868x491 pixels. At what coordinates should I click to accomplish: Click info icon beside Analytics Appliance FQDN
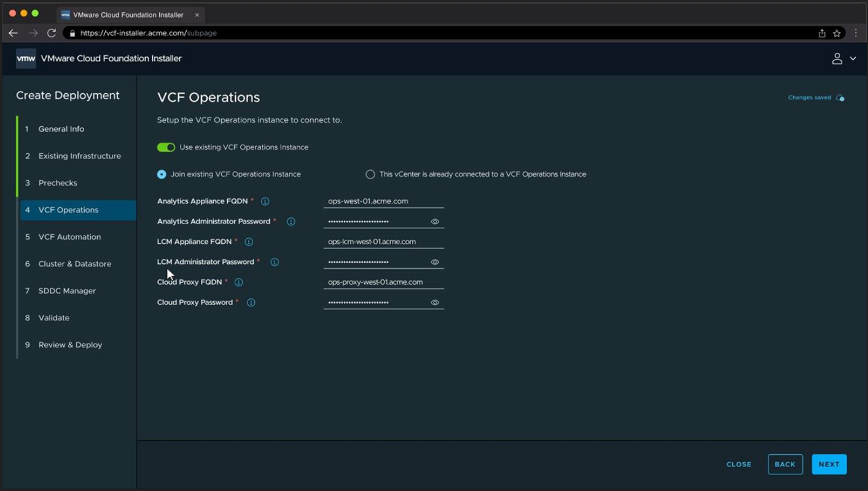[265, 201]
